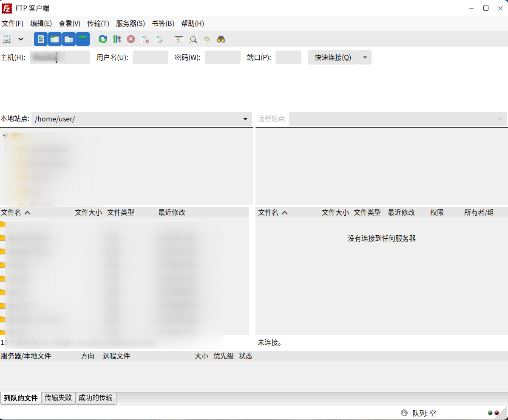Open the Site Manager dropdown arrow
The width and height of the screenshot is (508, 420).
[x=20, y=39]
